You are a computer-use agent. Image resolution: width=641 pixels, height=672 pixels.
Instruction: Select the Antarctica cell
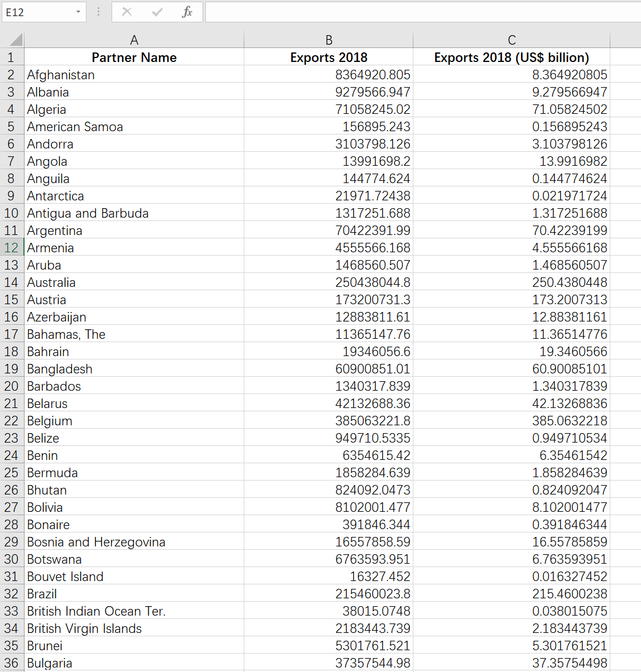(x=134, y=195)
